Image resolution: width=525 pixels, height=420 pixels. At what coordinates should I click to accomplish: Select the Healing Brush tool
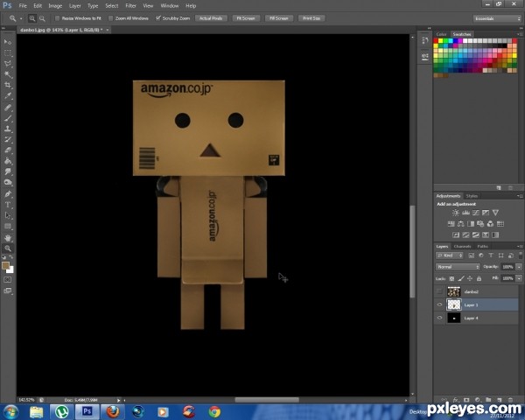[x=8, y=107]
